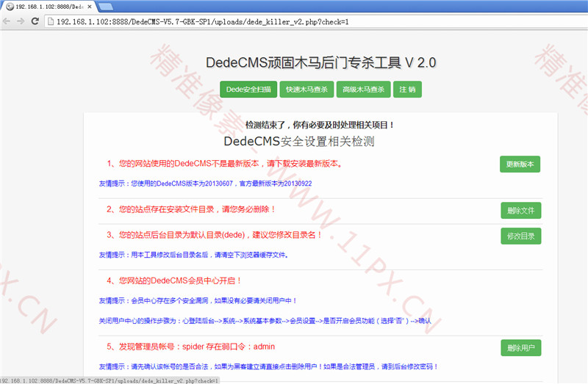Click the 注销 logout button
This screenshot has height=384, width=588.
click(x=407, y=90)
